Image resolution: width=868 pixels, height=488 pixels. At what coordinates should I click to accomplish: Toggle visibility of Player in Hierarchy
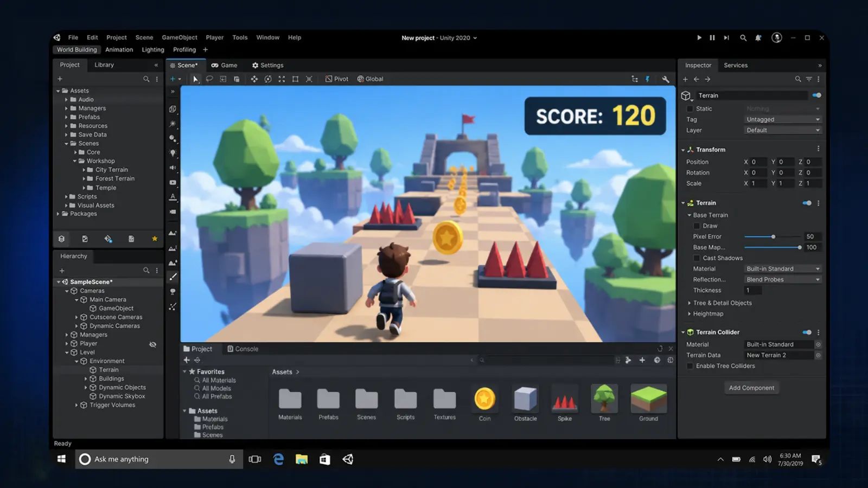point(153,344)
